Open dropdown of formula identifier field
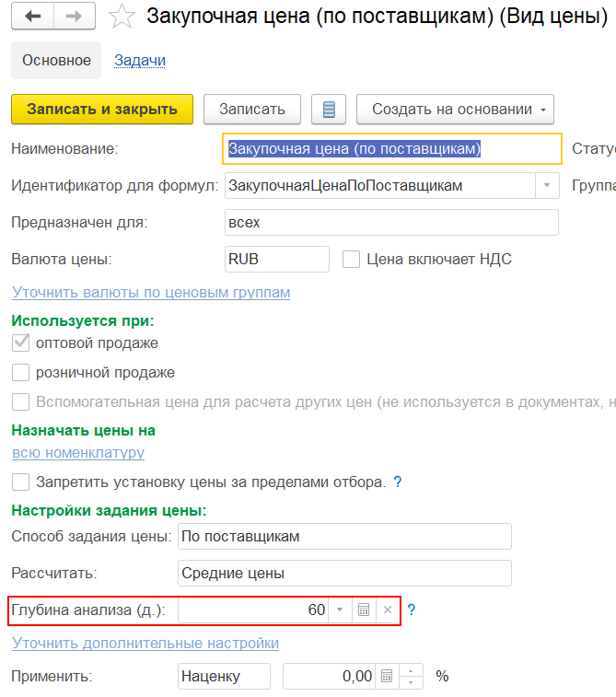The height and width of the screenshot is (697, 616). 548,186
